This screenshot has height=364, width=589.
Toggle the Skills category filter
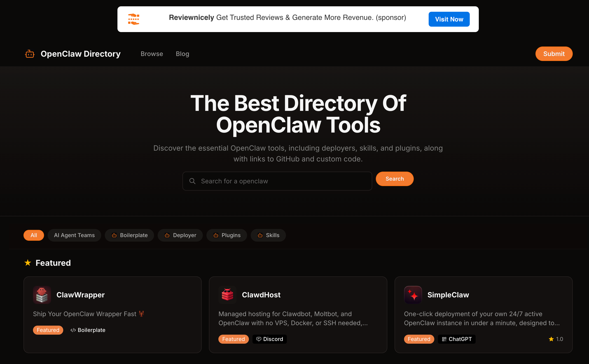pos(268,235)
